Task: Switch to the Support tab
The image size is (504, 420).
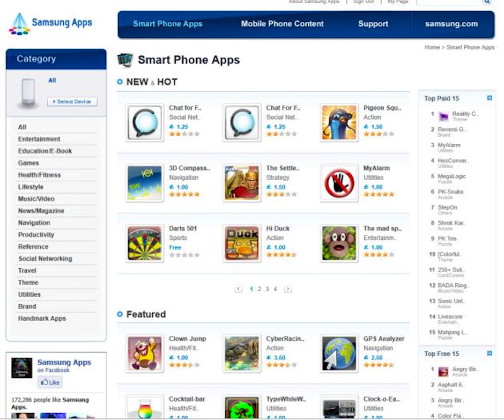Action: click(373, 24)
